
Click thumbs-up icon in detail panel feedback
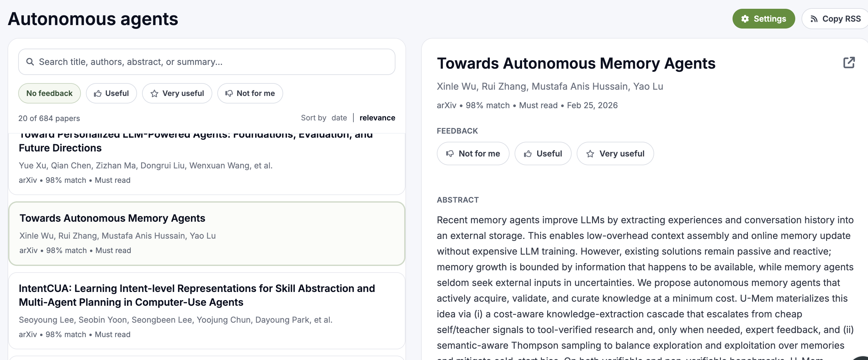click(x=528, y=154)
